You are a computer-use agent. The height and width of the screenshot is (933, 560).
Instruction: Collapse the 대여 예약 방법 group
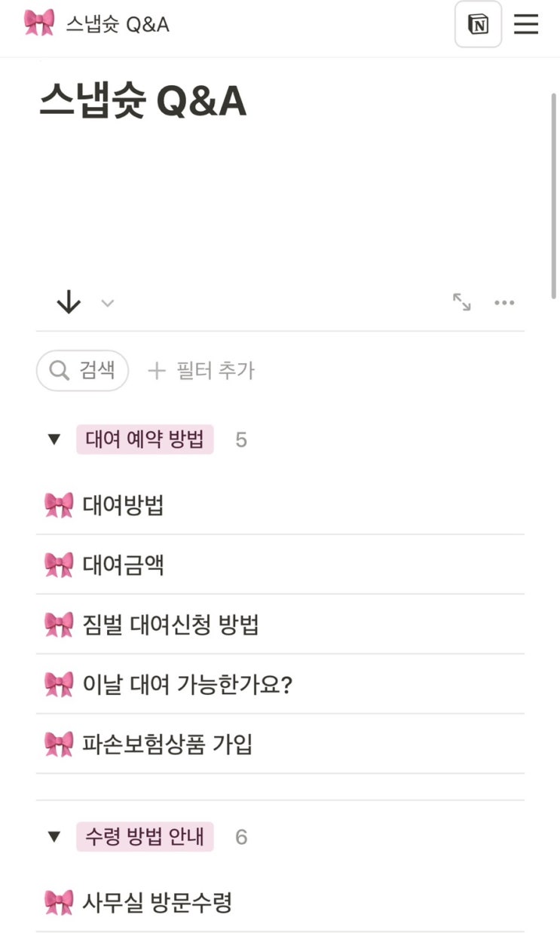54,439
